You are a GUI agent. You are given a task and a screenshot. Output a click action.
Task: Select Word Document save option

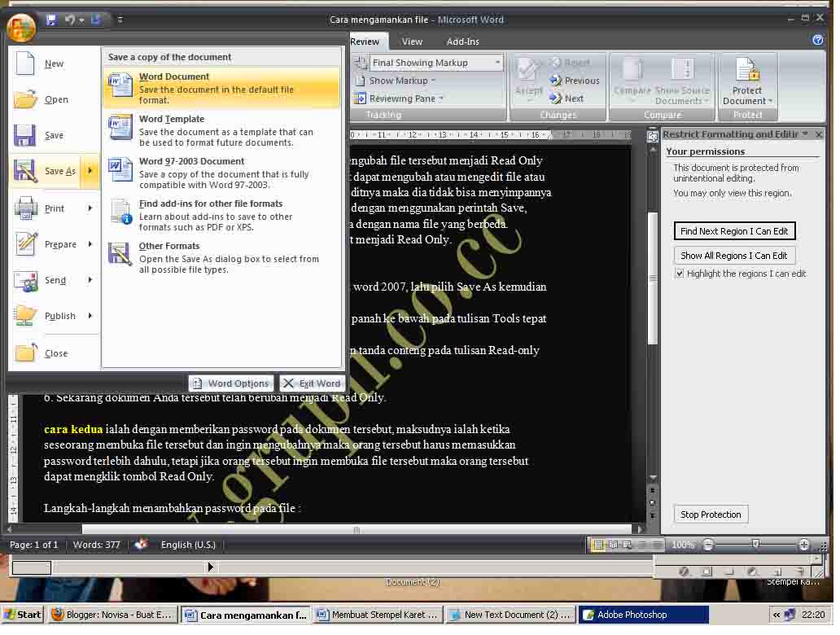[x=221, y=88]
